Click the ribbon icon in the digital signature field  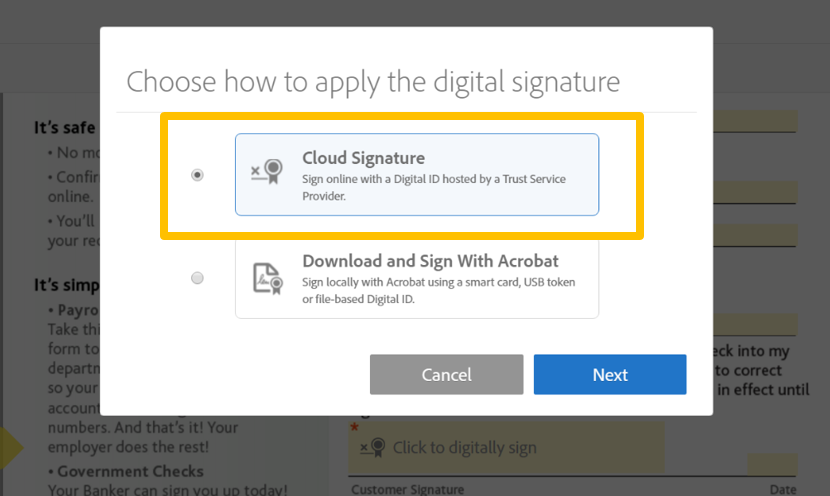374,448
